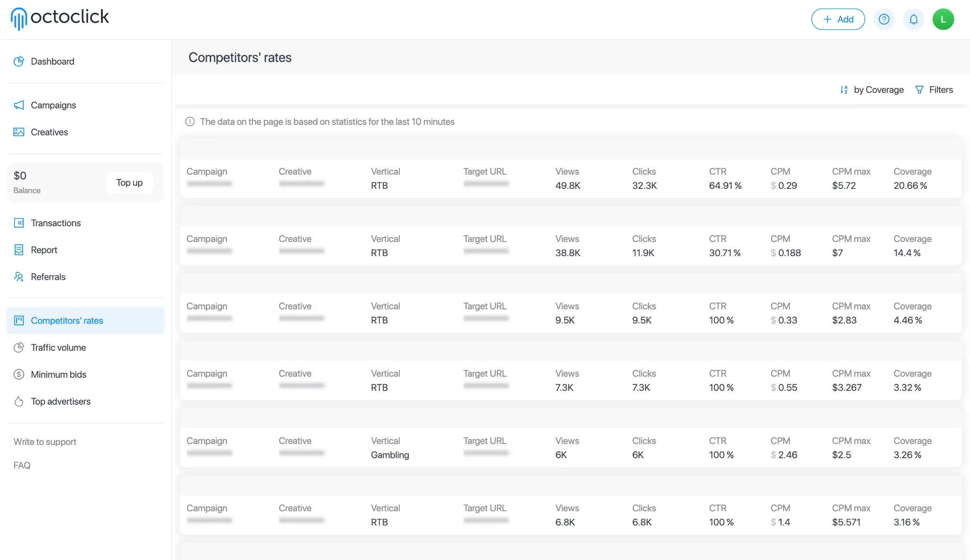Click the Gambling vertical value
This screenshot has height=560, width=970.
coord(390,455)
